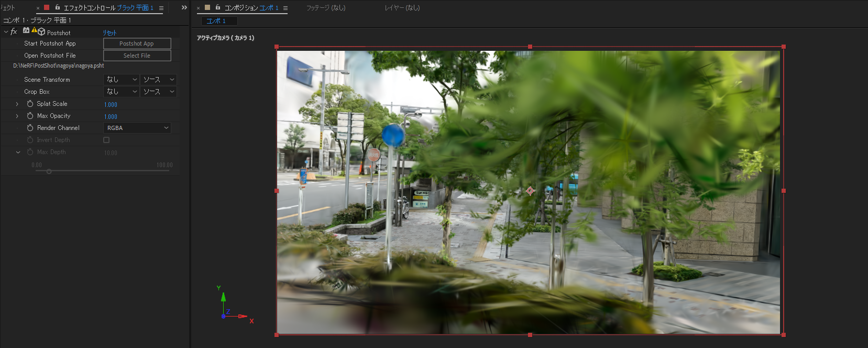This screenshot has width=868, height=348.
Task: Click the Splat Scale value 1.000
Action: click(111, 104)
